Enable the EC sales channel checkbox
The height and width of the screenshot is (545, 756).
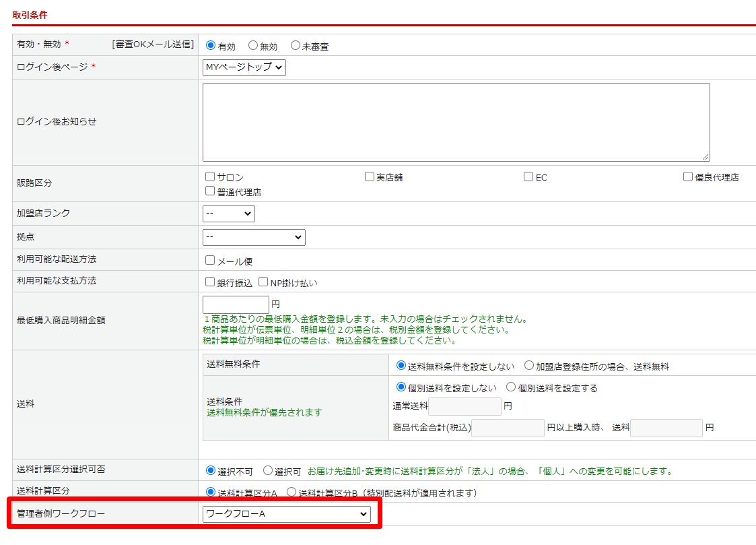pos(528,177)
